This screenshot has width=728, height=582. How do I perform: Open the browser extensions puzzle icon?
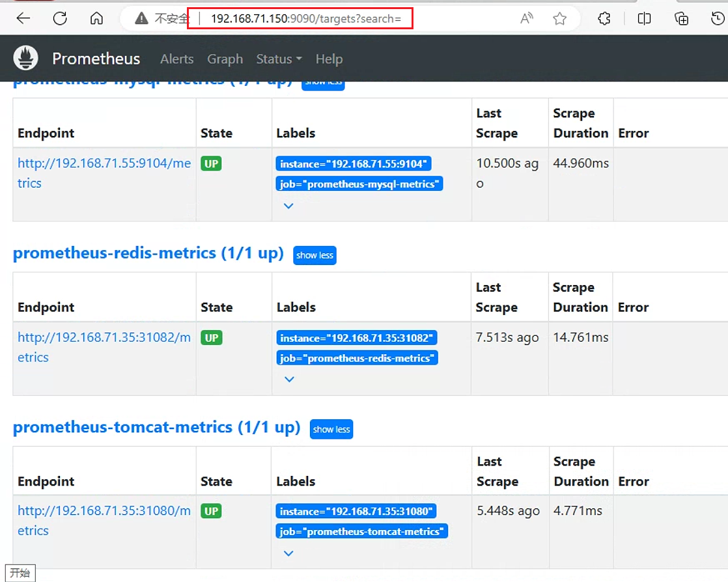click(x=604, y=19)
